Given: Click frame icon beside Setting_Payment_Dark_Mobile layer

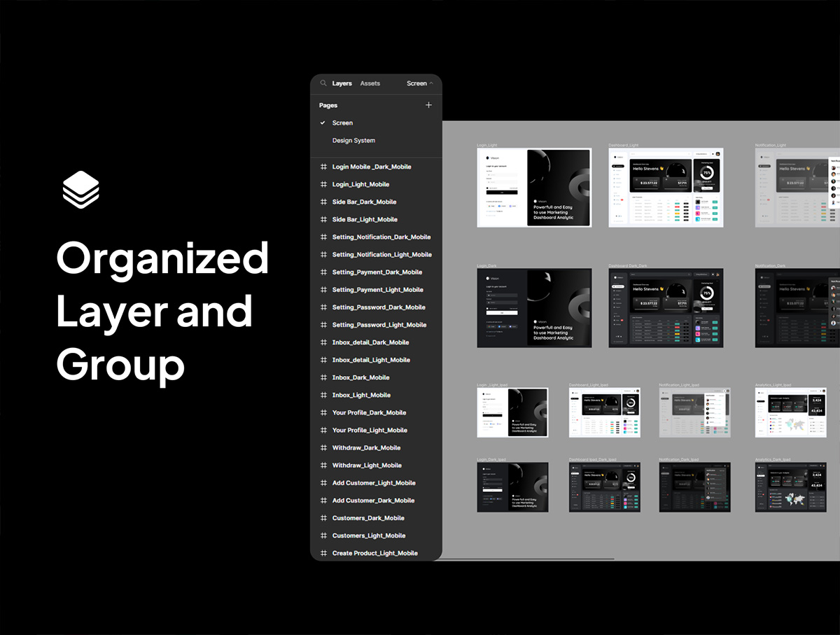Looking at the screenshot, I should pos(323,272).
